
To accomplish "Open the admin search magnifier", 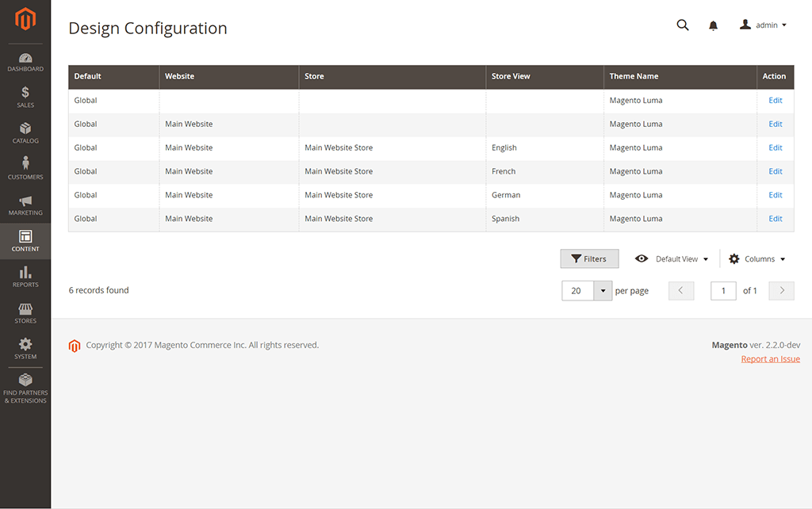I will [x=683, y=25].
